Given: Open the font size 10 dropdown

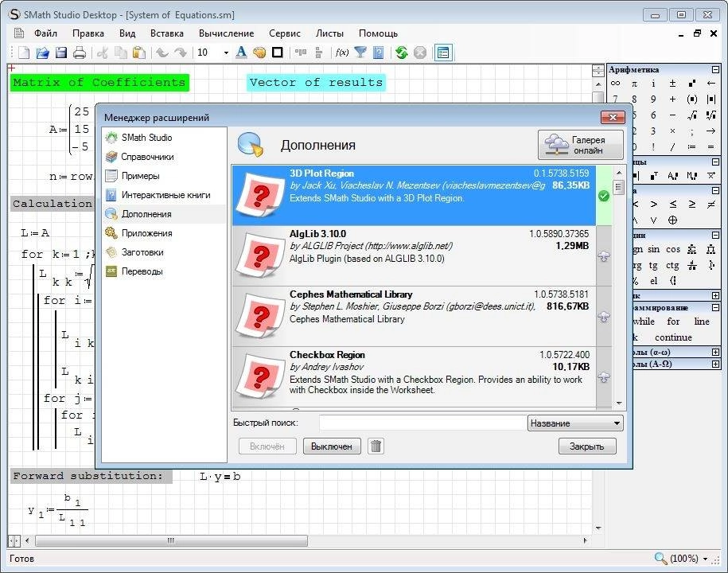Looking at the screenshot, I should [x=226, y=53].
